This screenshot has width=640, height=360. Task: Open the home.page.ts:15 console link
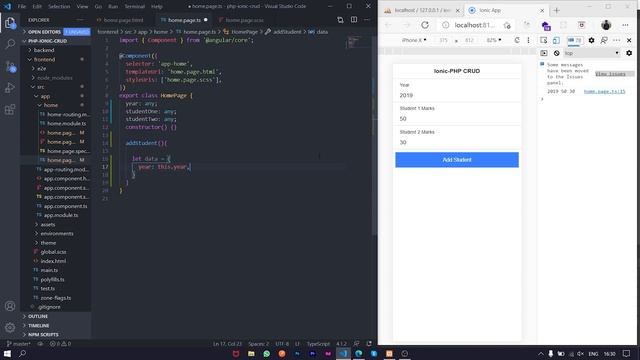pos(604,91)
